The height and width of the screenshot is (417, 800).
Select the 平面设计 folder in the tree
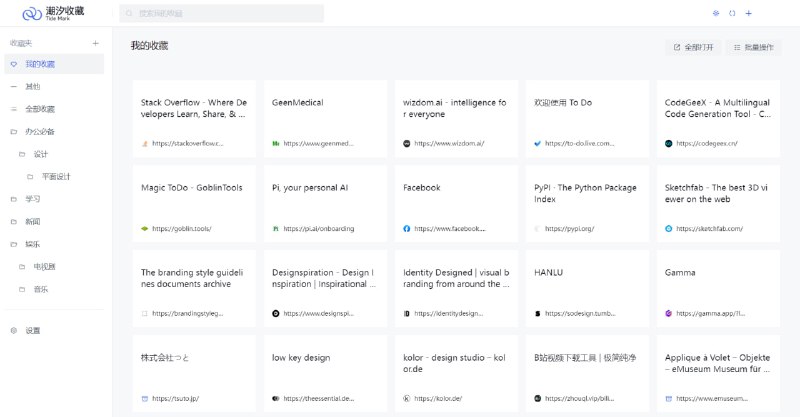(56, 176)
